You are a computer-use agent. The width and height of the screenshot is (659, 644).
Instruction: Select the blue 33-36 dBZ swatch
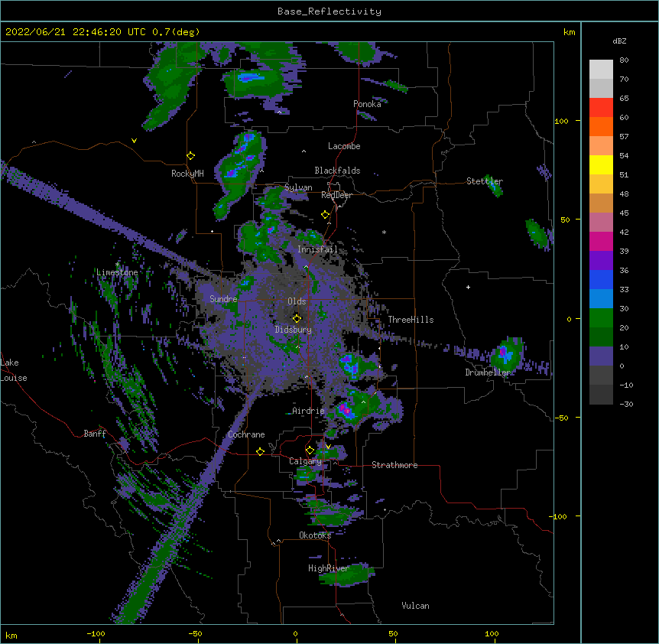tap(601, 279)
